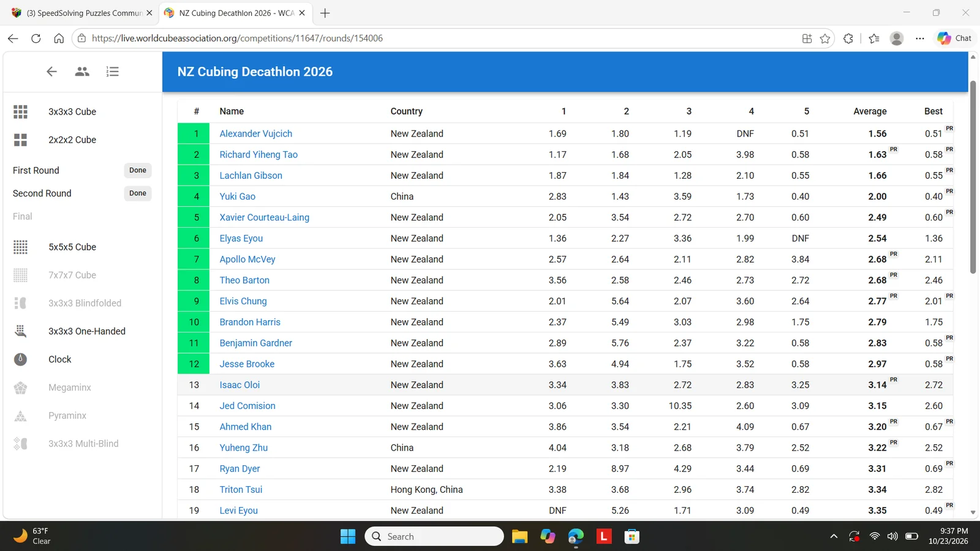Click the weather widget showing 63°F

click(x=32, y=536)
